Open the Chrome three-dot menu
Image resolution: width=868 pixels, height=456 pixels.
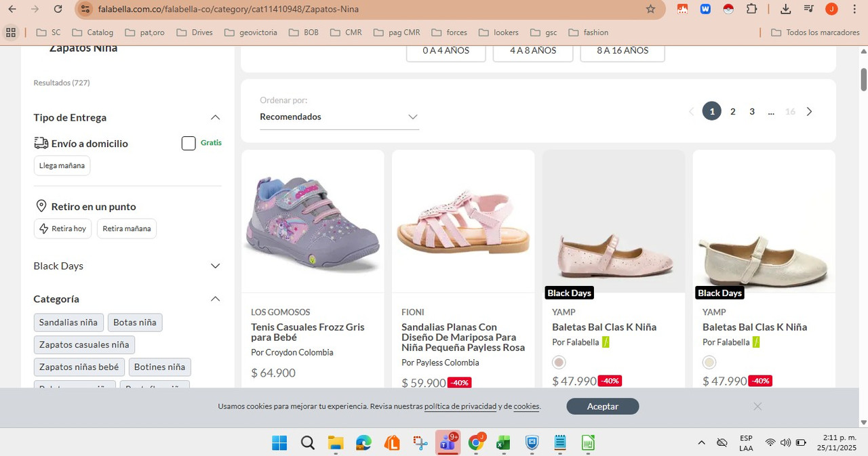tap(854, 9)
